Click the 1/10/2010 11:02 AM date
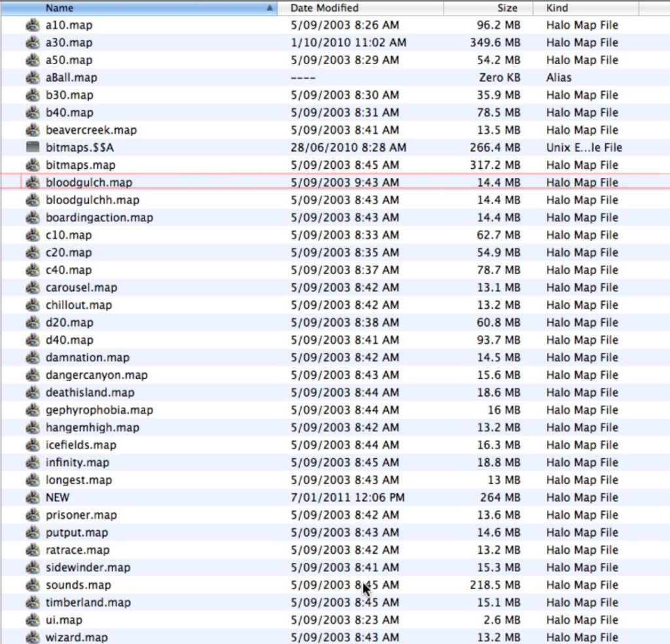The image size is (670, 644). (348, 43)
